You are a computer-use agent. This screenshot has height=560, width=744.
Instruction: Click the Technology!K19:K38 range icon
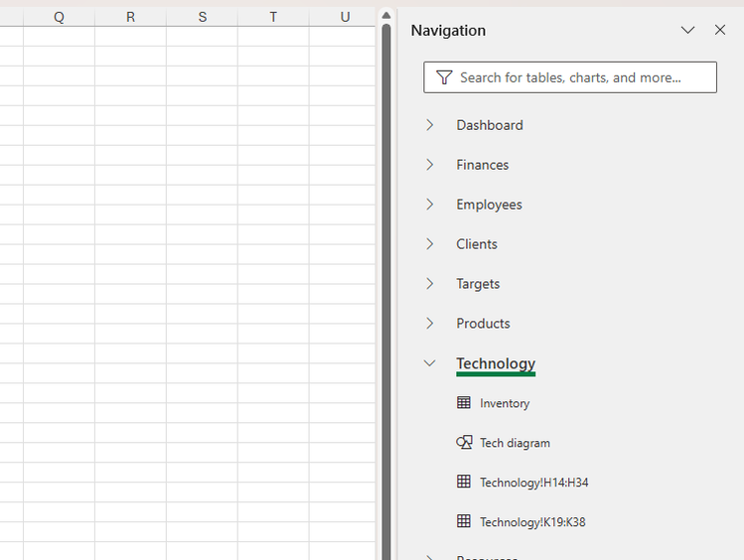(x=464, y=521)
